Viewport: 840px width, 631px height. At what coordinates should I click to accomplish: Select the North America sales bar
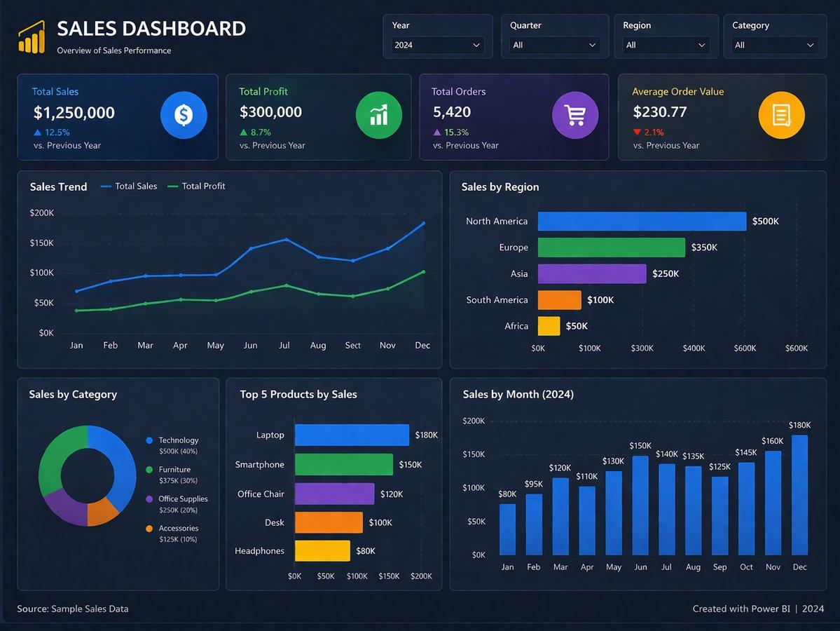[x=642, y=222]
